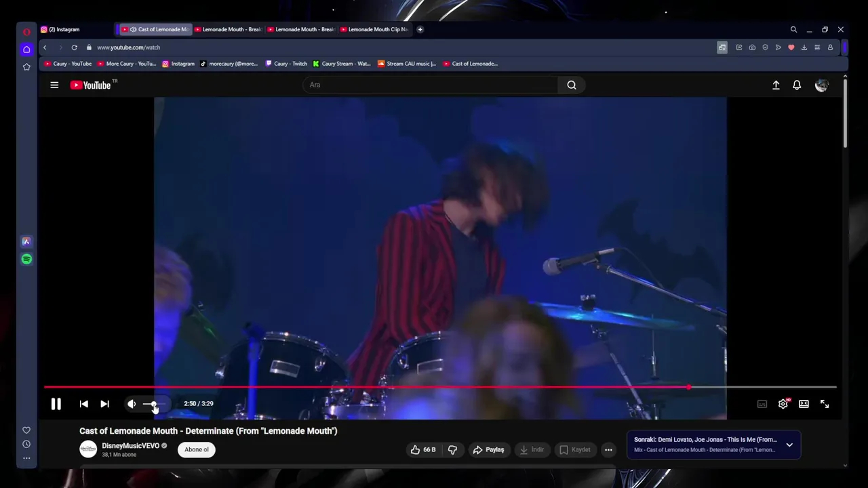
Task: Click the Abone ol subscribe button
Action: (197, 449)
